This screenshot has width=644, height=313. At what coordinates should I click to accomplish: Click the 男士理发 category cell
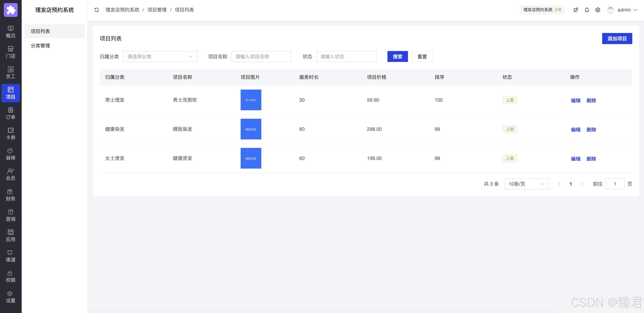(x=115, y=100)
